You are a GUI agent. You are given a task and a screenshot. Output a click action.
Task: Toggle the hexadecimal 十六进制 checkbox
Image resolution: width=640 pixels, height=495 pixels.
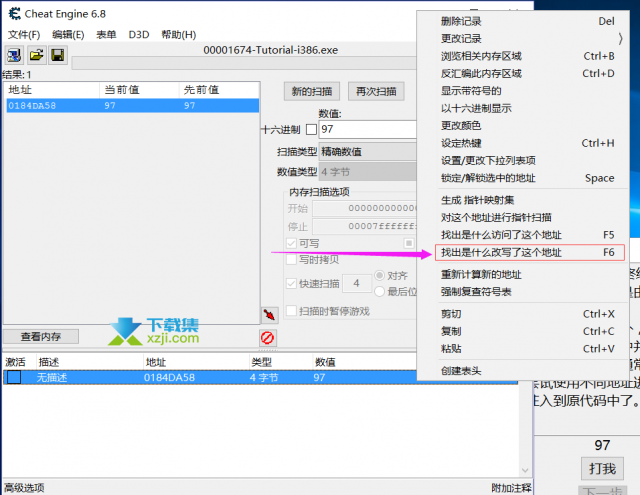pos(311,129)
